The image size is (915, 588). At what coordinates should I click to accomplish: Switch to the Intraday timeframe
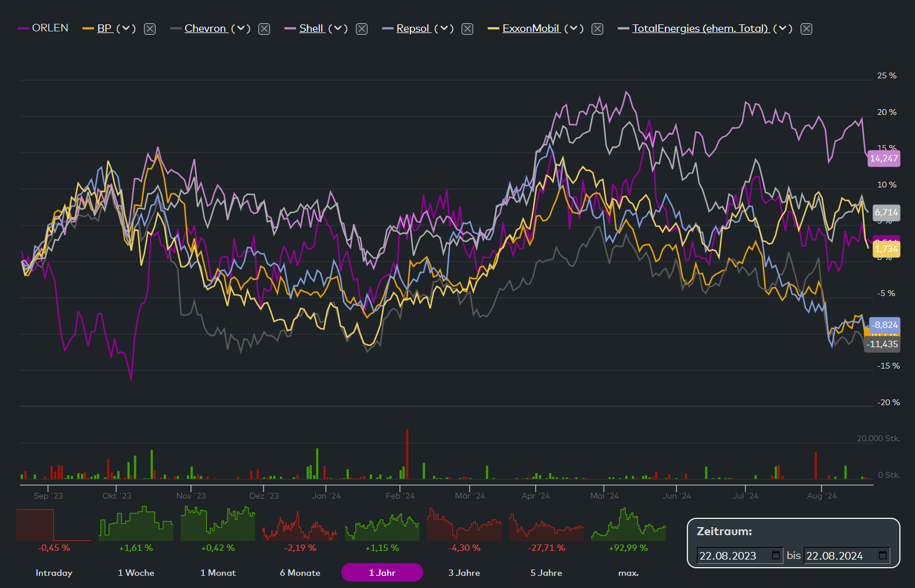point(54,573)
